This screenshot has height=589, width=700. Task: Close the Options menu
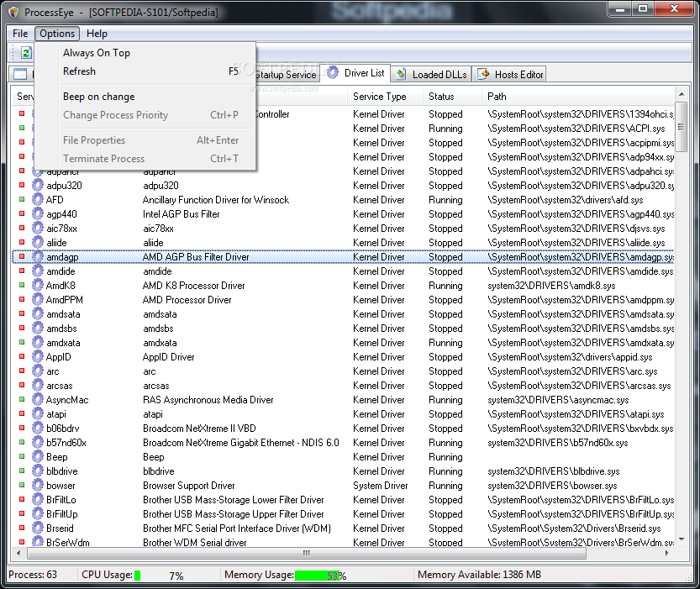pos(57,34)
